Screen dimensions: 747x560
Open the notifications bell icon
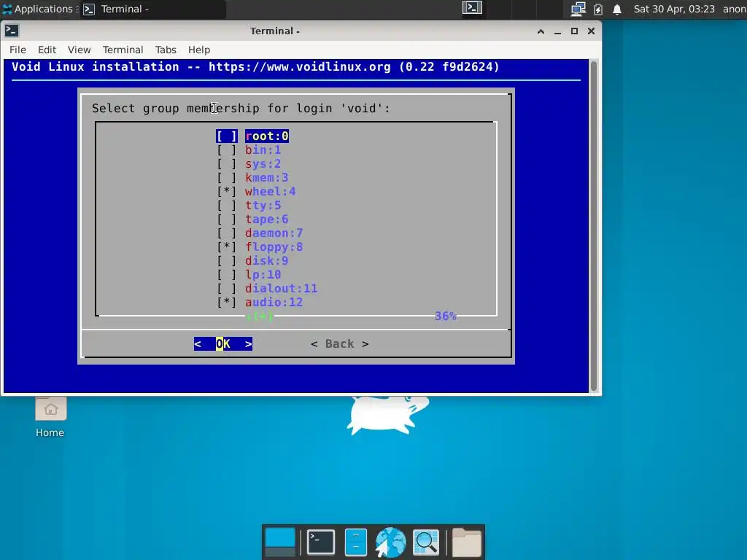[x=617, y=9]
